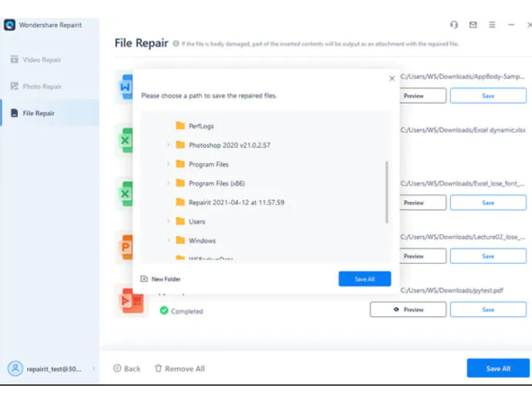Screen dimensions: 532x399
Task: Close the save path dialog
Action: coord(392,78)
